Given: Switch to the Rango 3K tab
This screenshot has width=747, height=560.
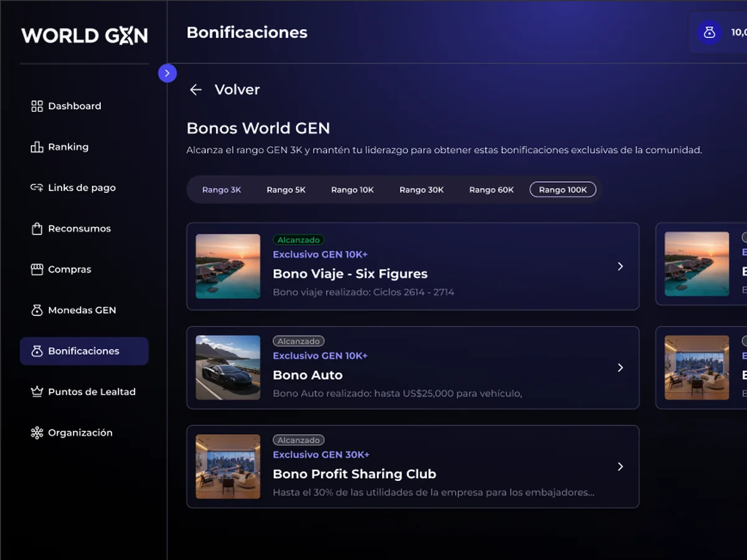Looking at the screenshot, I should pyautogui.click(x=222, y=190).
